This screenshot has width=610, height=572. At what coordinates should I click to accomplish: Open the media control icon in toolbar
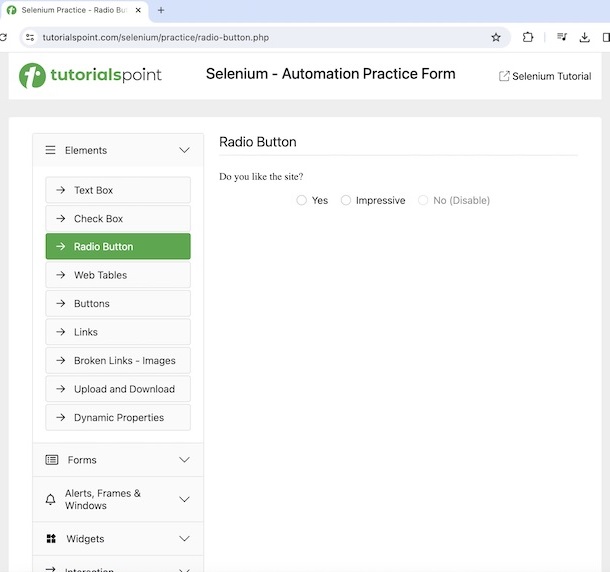561,37
